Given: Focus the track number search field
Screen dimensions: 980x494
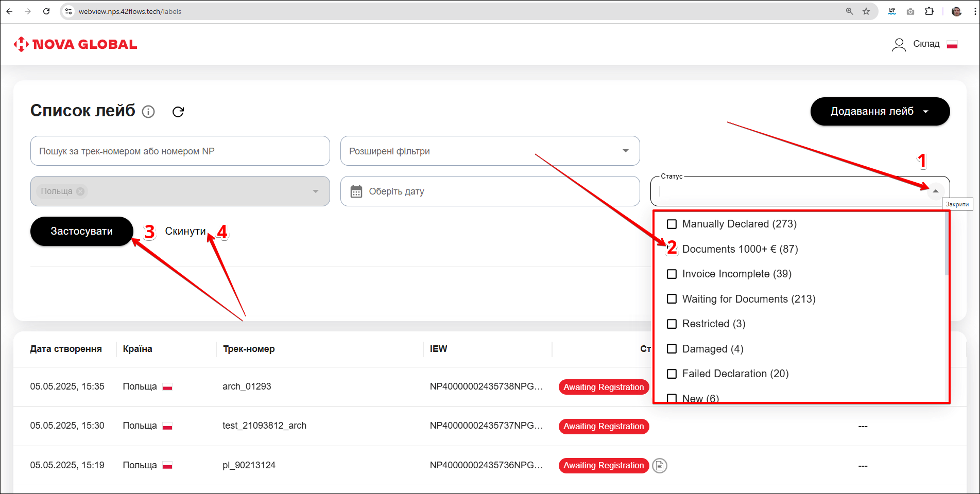Looking at the screenshot, I should [180, 151].
